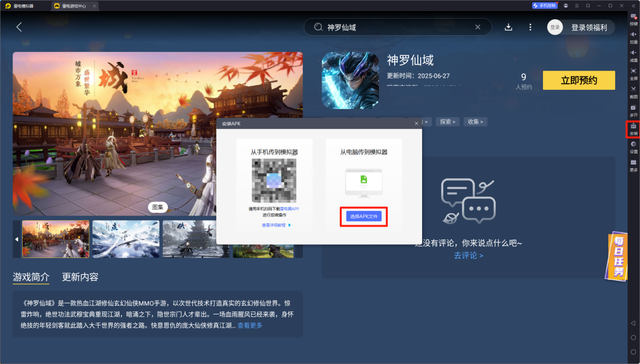The width and height of the screenshot is (640, 364).
Task: Select the first autumn town thumbnail
Action: point(56,239)
